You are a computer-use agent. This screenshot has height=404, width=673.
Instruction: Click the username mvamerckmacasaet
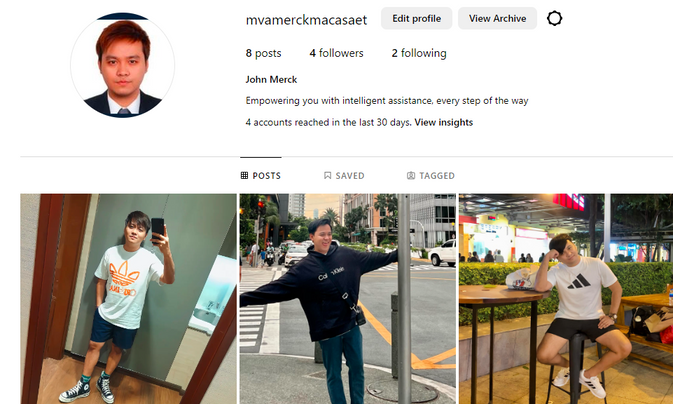point(306,20)
